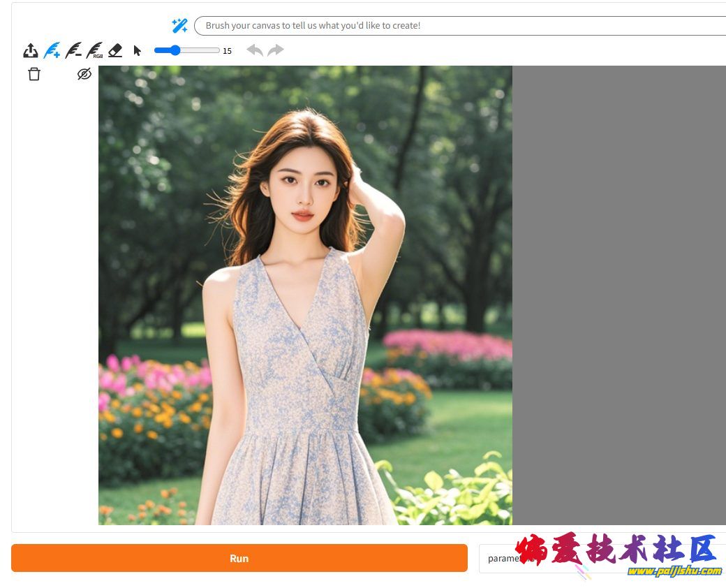Toggle mask visibility with crossed-eye icon
The image size is (726, 588).
point(84,74)
